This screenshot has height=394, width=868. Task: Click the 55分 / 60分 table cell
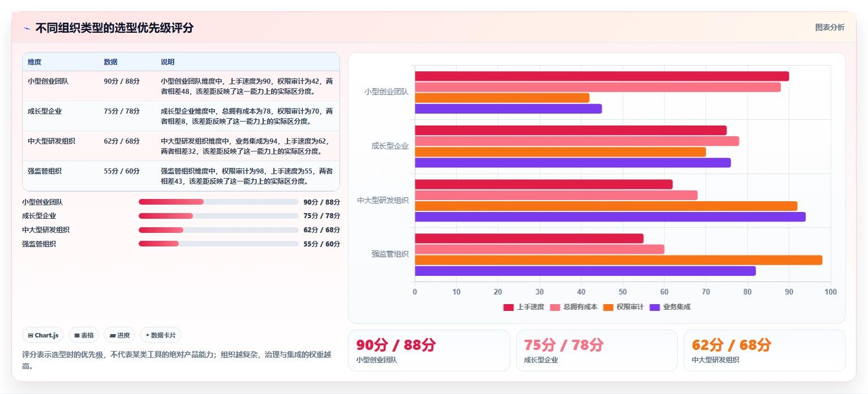pos(122,171)
